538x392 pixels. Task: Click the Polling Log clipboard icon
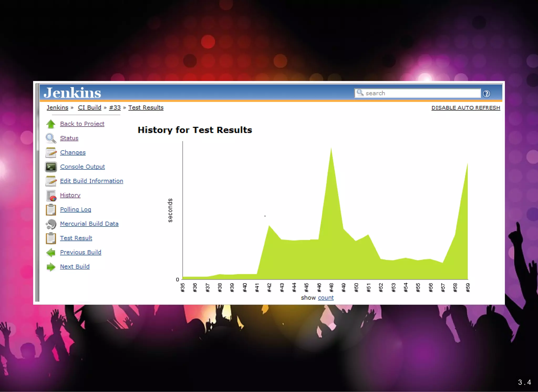pyautogui.click(x=51, y=210)
